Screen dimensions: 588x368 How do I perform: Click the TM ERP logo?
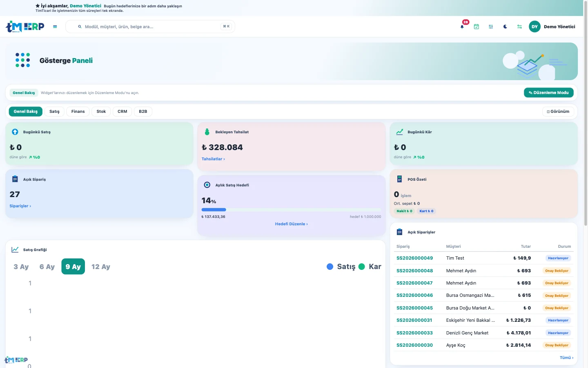pos(25,27)
